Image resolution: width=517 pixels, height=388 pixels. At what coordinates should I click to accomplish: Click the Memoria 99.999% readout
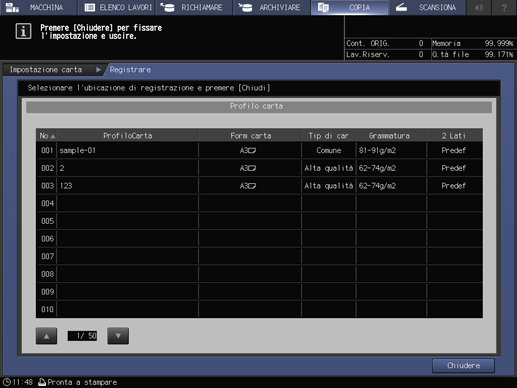(473, 43)
